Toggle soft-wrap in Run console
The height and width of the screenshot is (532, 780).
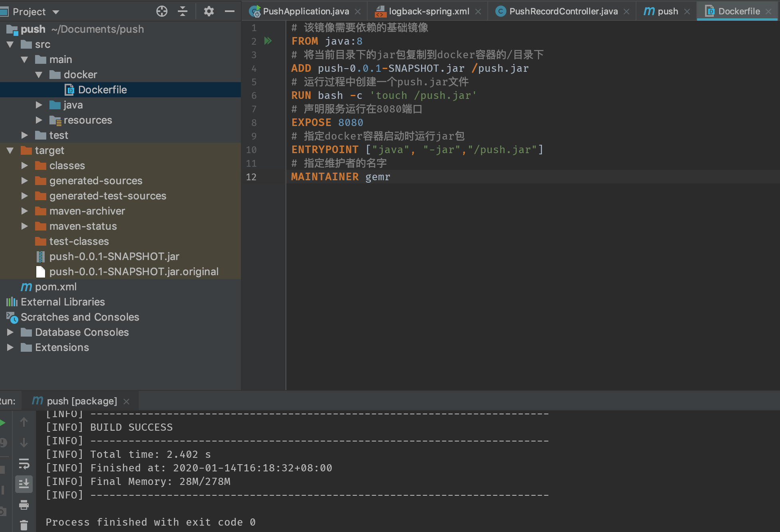(x=24, y=464)
